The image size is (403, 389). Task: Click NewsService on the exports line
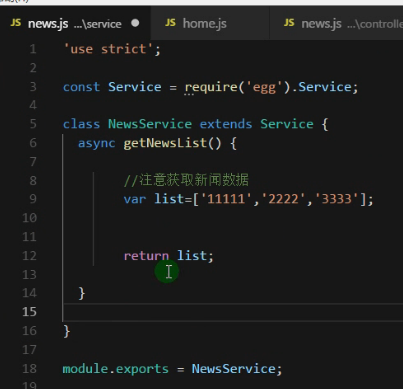click(x=233, y=369)
